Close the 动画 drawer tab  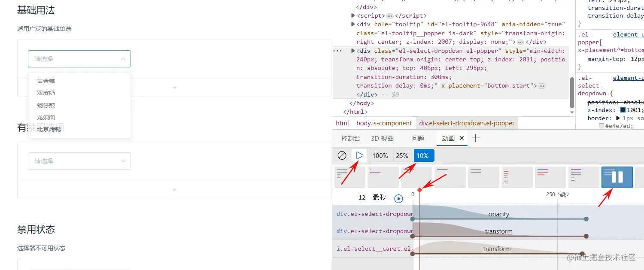coord(462,138)
